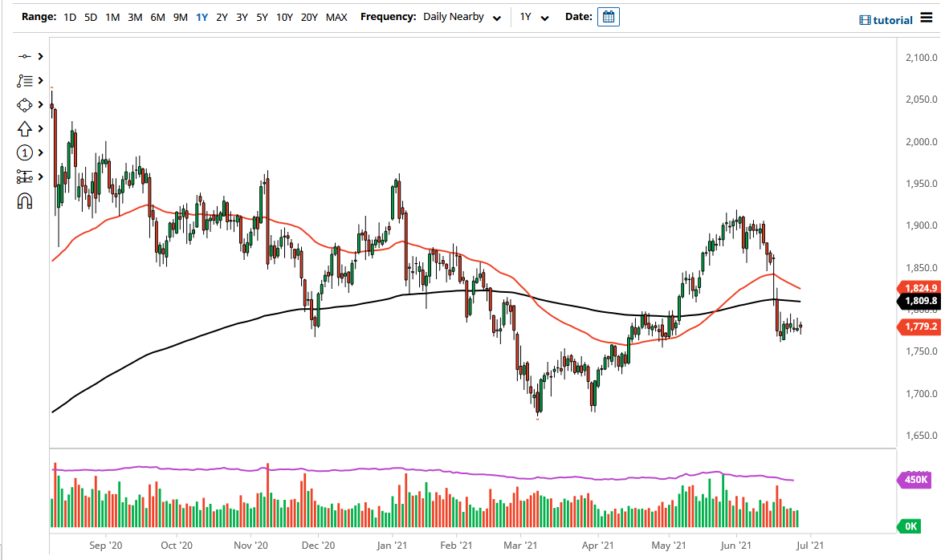Open the Daily Nearby frequency dropdown
The image size is (945, 560).
pyautogui.click(x=462, y=18)
